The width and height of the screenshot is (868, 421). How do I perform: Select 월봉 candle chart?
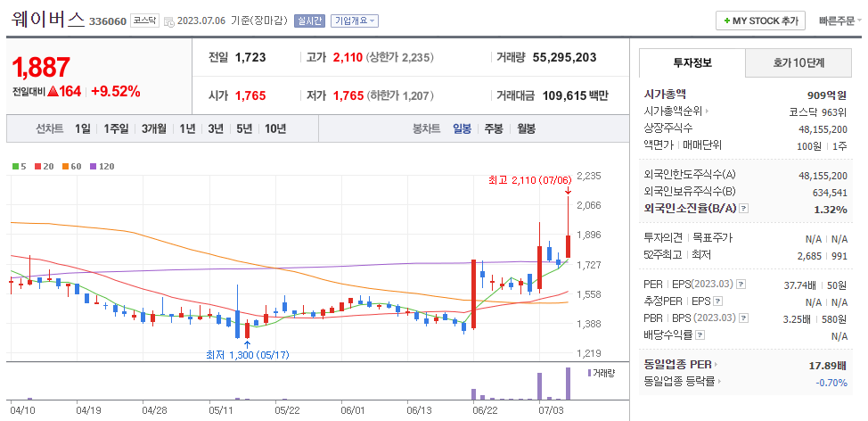point(527,129)
